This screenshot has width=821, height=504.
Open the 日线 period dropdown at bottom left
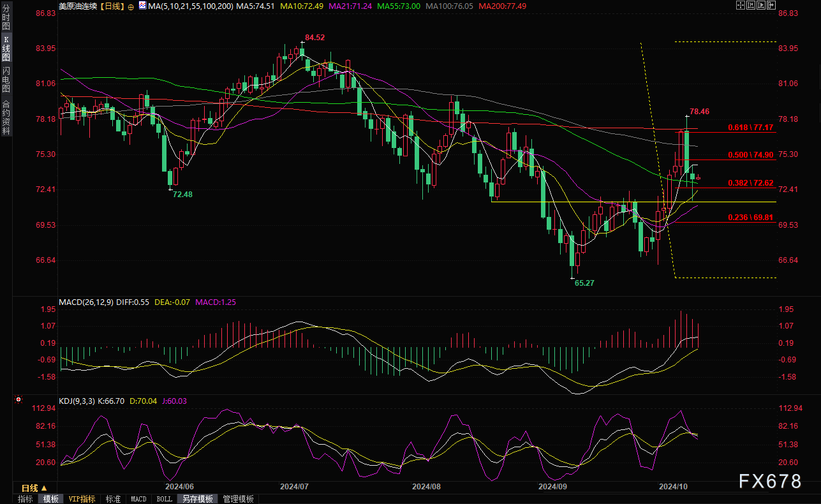pos(34,488)
